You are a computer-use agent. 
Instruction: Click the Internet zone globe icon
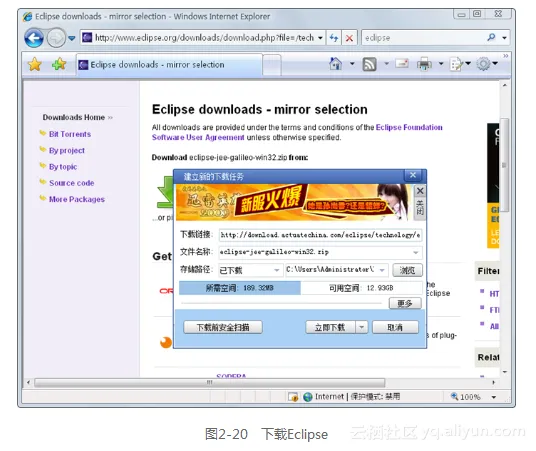[x=308, y=397]
